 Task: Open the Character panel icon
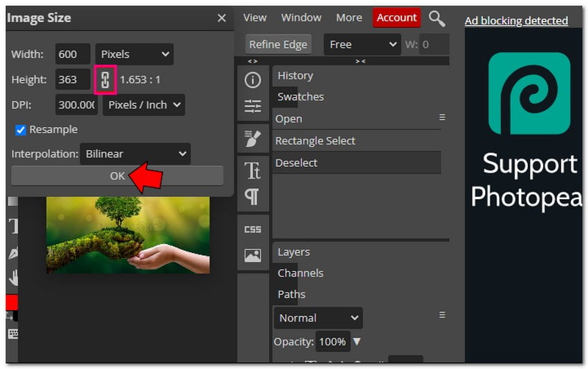pyautogui.click(x=253, y=171)
